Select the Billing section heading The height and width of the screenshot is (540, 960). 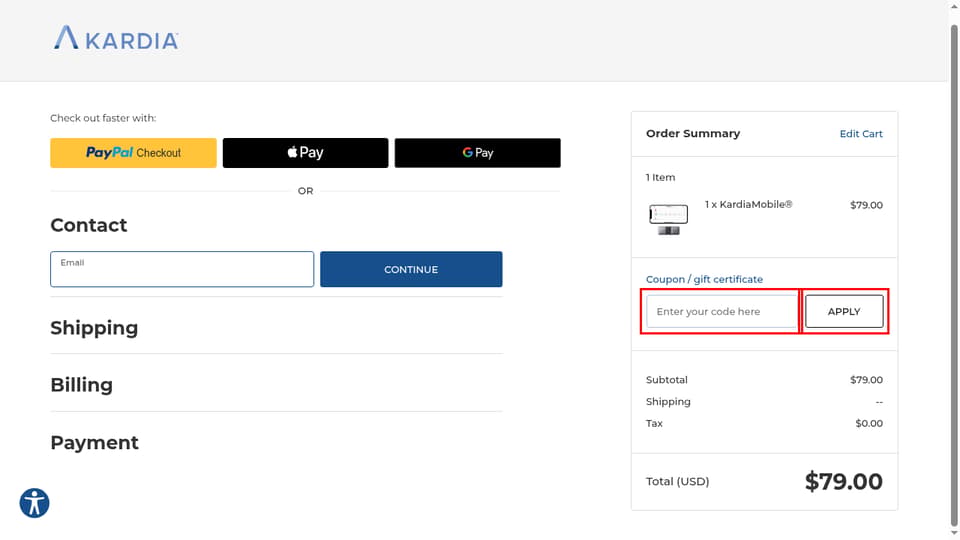81,385
